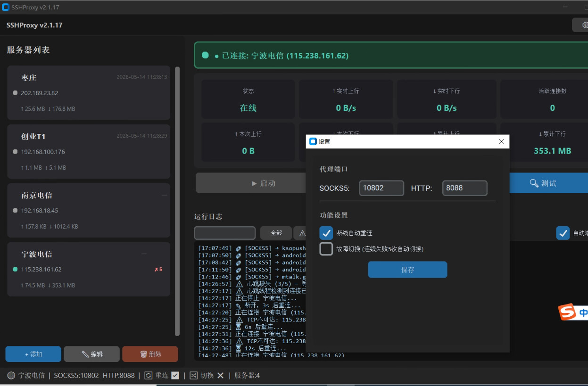Click the circle icon before 宁波电信 in status bar
Screen dimensions: 588x386
(11, 376)
